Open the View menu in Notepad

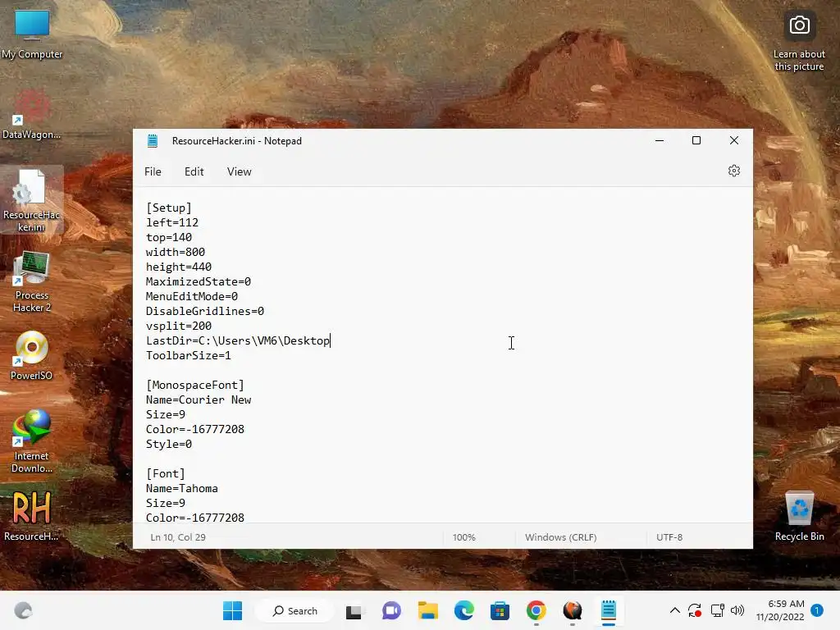[239, 171]
